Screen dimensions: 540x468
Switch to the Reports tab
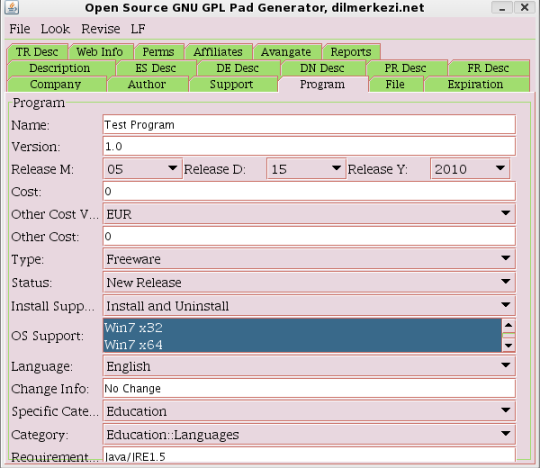coord(351,52)
